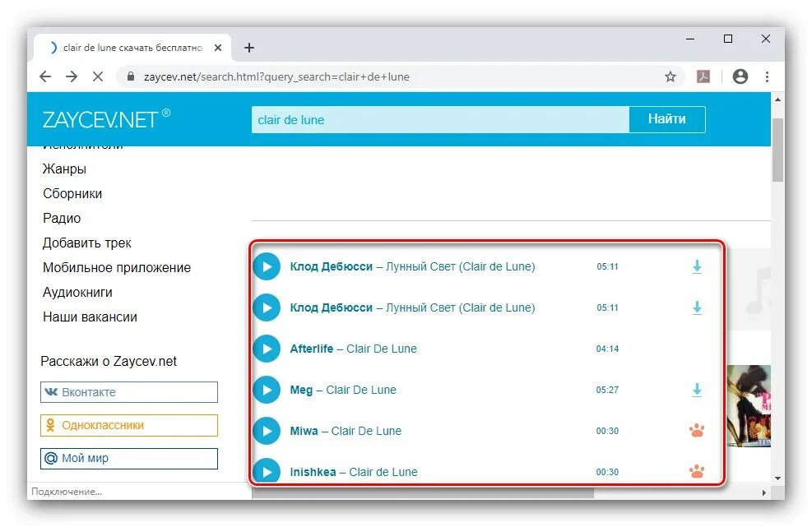Open a new browser tab with the plus button
The width and height of the screenshot is (812, 527).
pos(249,48)
